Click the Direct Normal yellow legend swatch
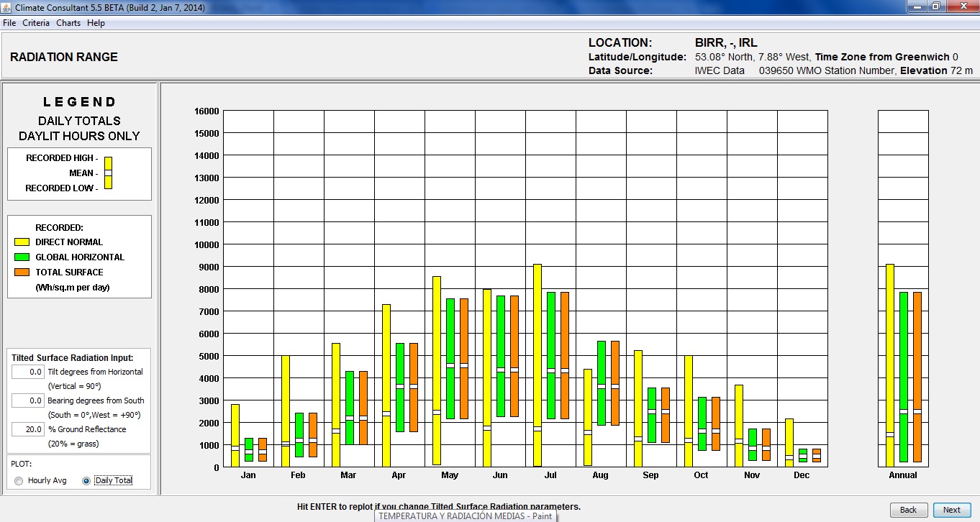 coord(21,242)
